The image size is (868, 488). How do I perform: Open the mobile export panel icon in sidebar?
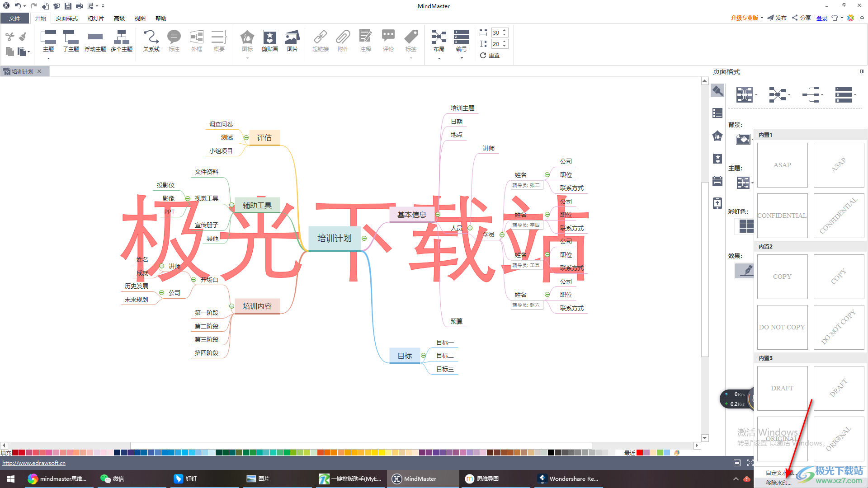click(717, 203)
